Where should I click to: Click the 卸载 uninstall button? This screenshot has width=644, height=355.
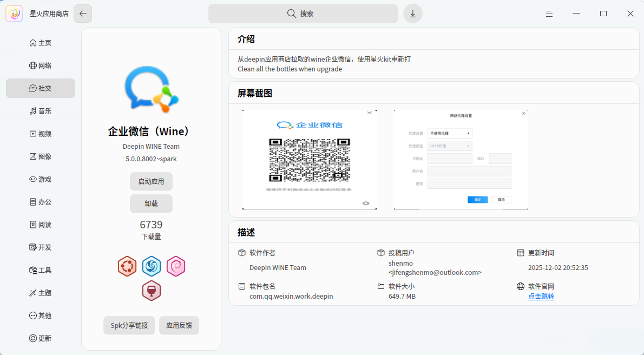click(151, 203)
